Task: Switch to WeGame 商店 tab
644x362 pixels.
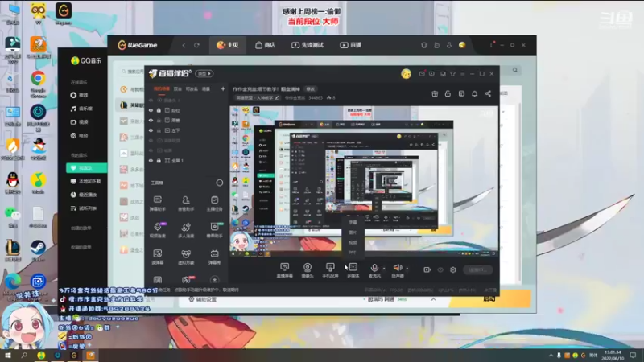Action: [x=266, y=45]
